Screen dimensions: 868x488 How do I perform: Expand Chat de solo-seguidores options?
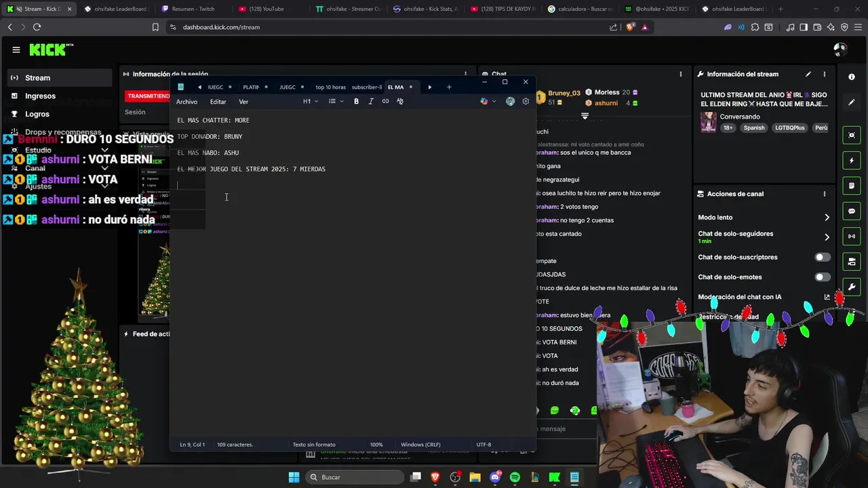coord(827,237)
